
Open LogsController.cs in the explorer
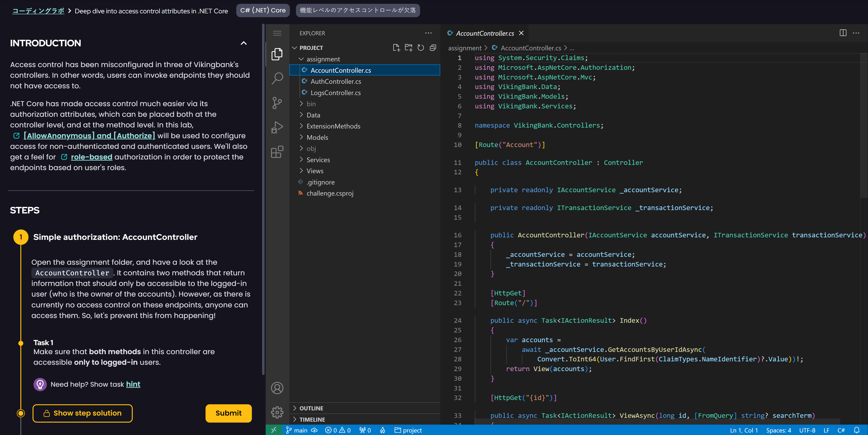[x=364, y=93]
